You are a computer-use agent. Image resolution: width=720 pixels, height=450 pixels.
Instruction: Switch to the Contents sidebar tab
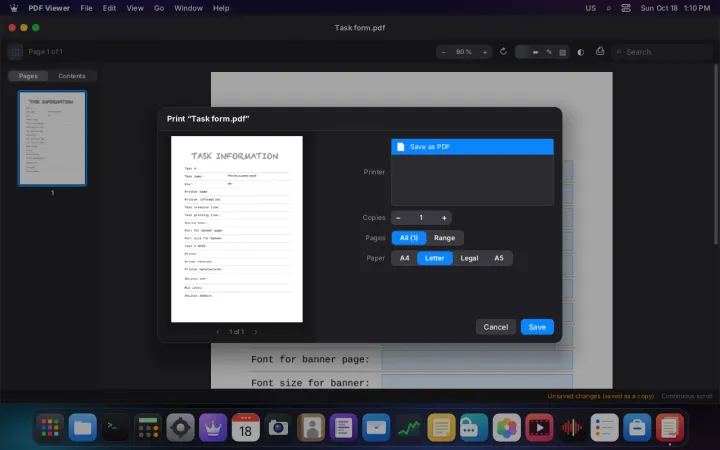point(72,76)
